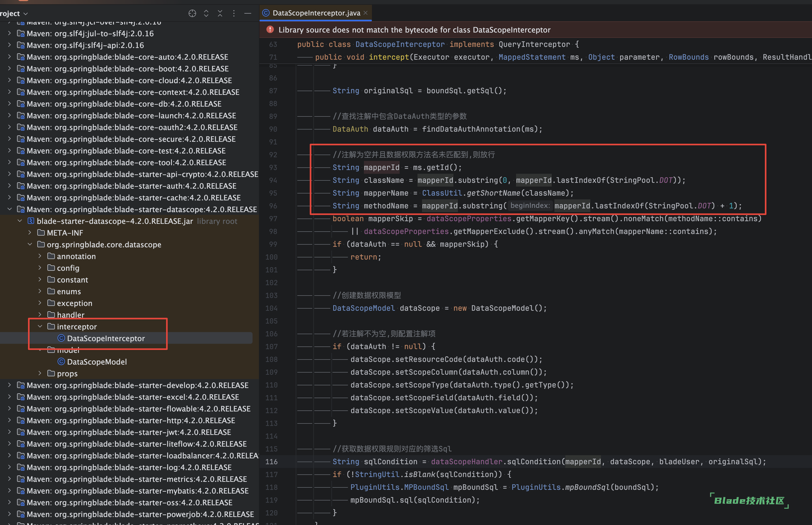Viewport: 812px width, 525px height.
Task: Expand the blade-core-cloud Maven library node
Action: coord(9,80)
